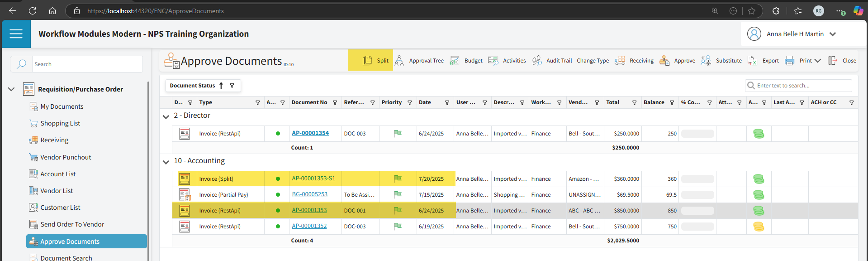This screenshot has height=261, width=868.
Task: Collapse the 2 - Director group
Action: coord(166,116)
